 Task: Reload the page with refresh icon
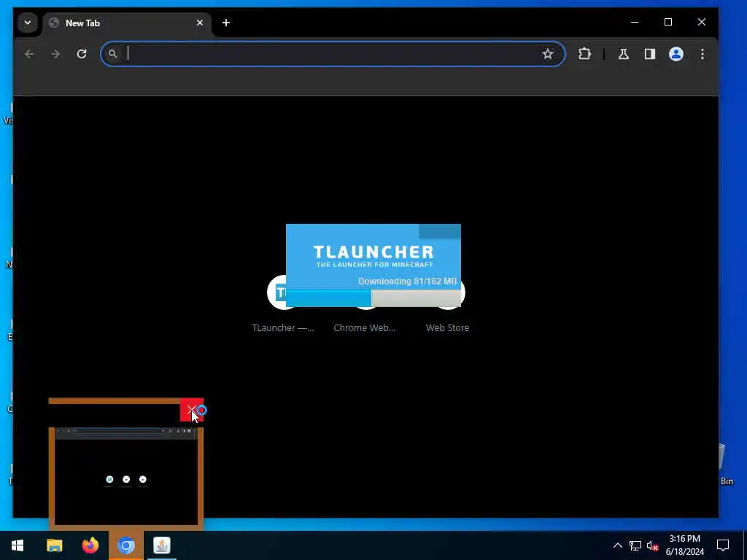click(x=82, y=54)
